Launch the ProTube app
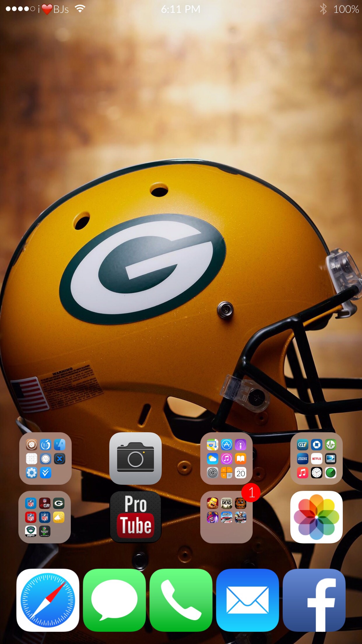Image resolution: width=362 pixels, height=644 pixels. click(x=136, y=517)
